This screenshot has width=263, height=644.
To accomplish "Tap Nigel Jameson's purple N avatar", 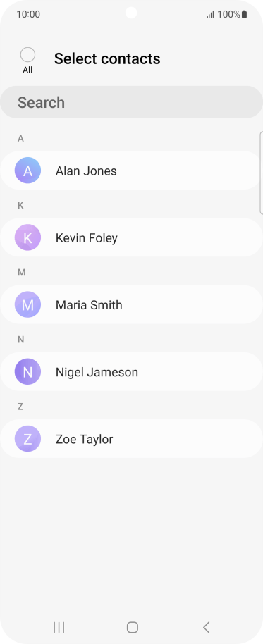I will click(x=27, y=372).
